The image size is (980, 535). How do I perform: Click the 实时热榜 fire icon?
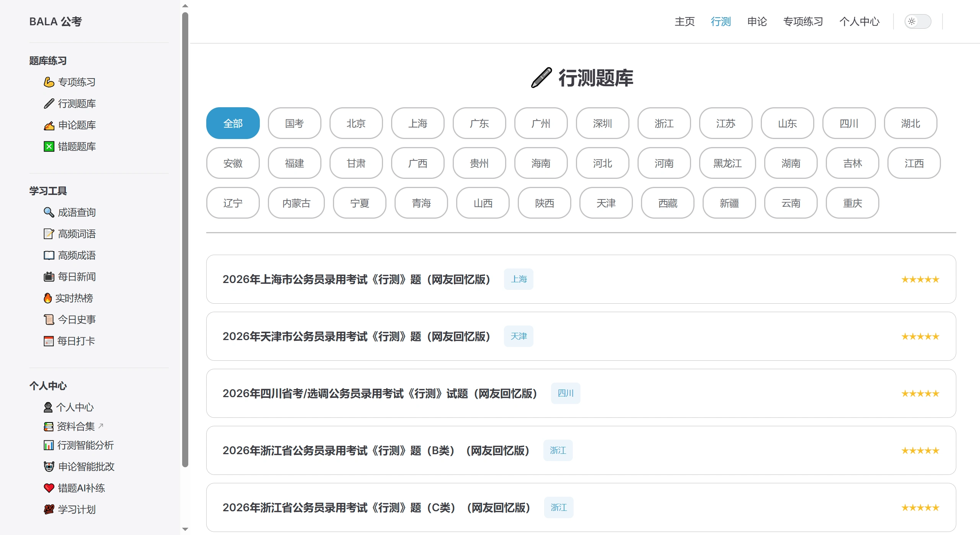tap(49, 298)
